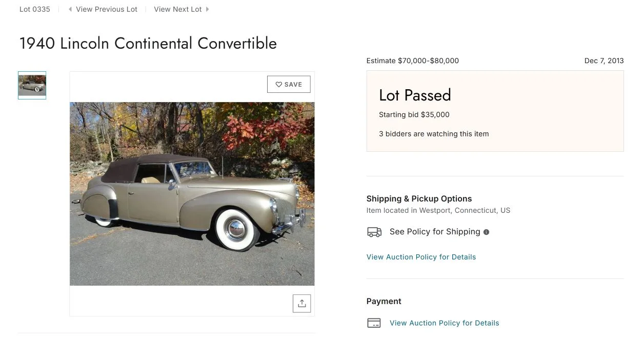Viewport: 644px width, 340px height.
Task: Click the right arrow after View Next Lot
Action: click(207, 9)
